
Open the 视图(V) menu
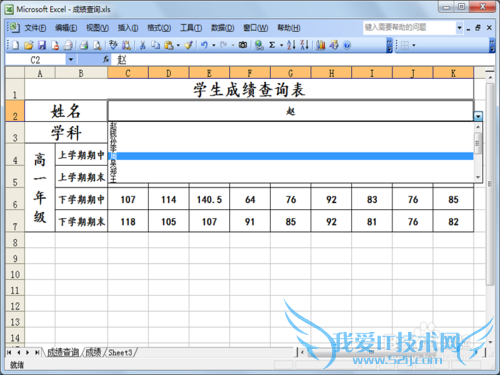point(97,28)
